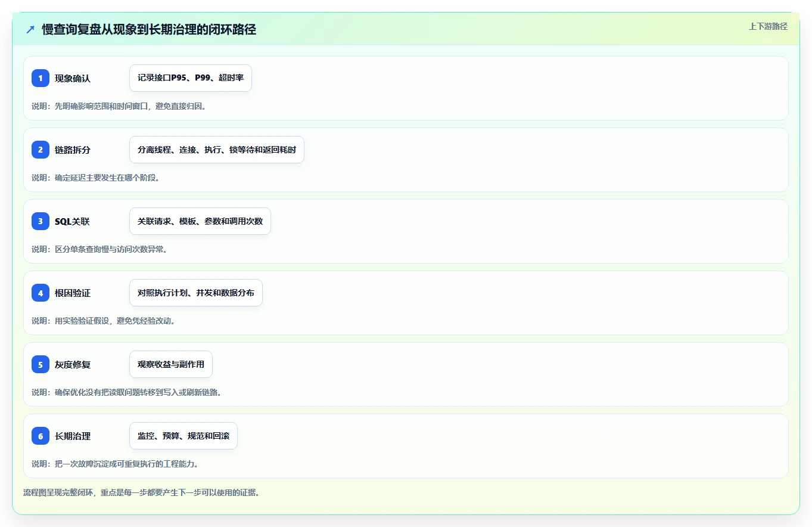Click the 对照执行计划、并发和数据分布 chip
The image size is (812, 527).
(x=196, y=293)
